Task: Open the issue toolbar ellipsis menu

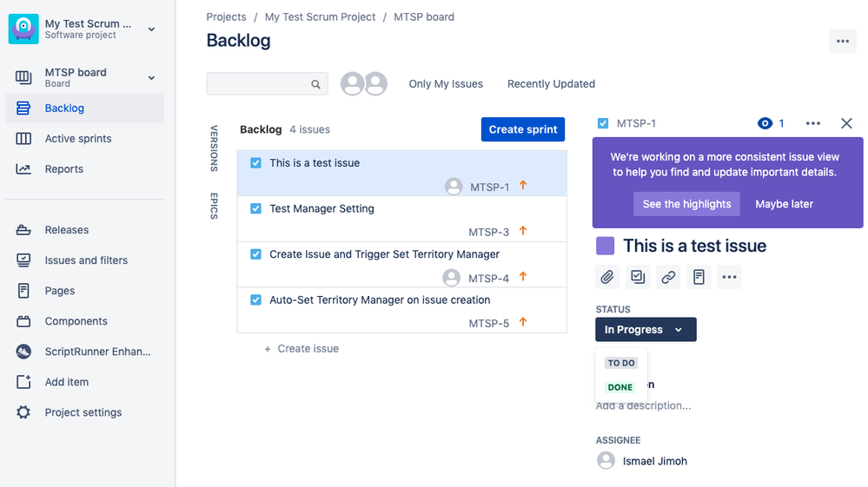Action: click(729, 277)
